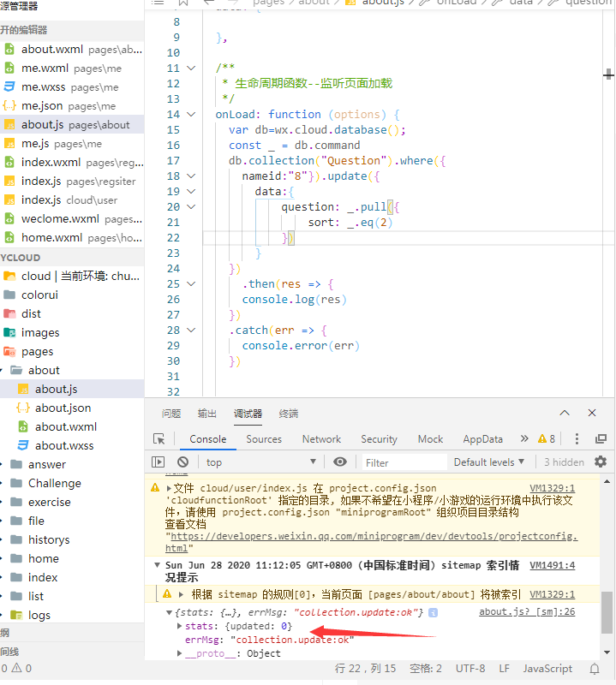Fold the comment block at line 11
This screenshot has width=616, height=685.
[191, 68]
